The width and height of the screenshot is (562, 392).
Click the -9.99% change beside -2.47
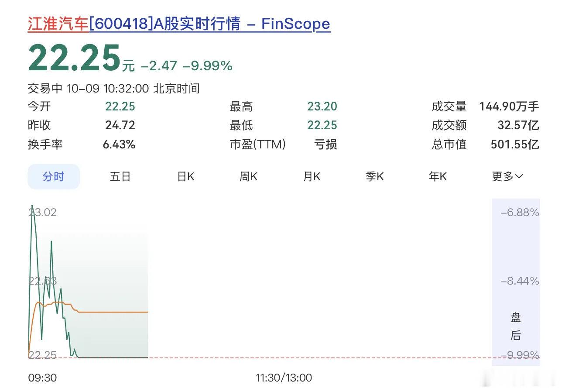pyautogui.click(x=207, y=66)
